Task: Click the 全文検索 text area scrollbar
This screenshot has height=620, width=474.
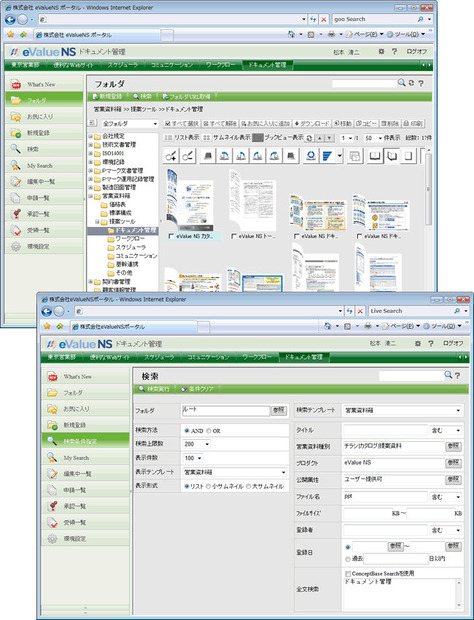Action: 459,594
